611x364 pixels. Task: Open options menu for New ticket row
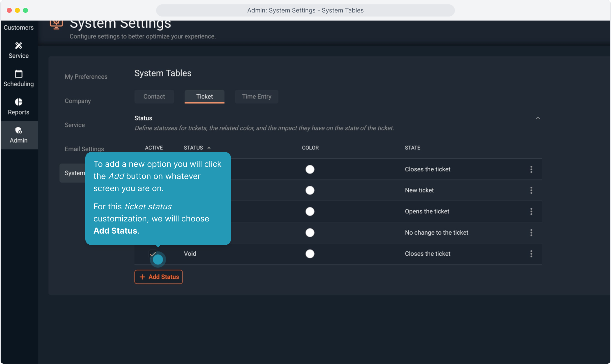pos(531,190)
